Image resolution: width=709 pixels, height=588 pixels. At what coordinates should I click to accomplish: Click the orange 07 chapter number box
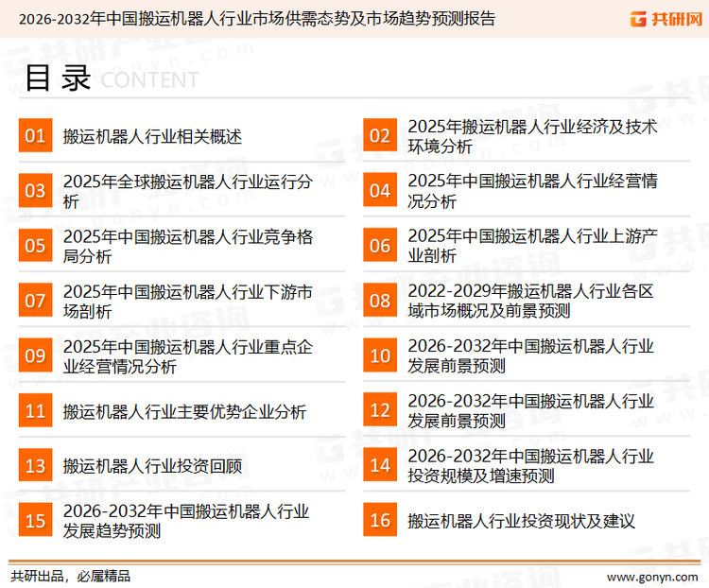[35, 301]
